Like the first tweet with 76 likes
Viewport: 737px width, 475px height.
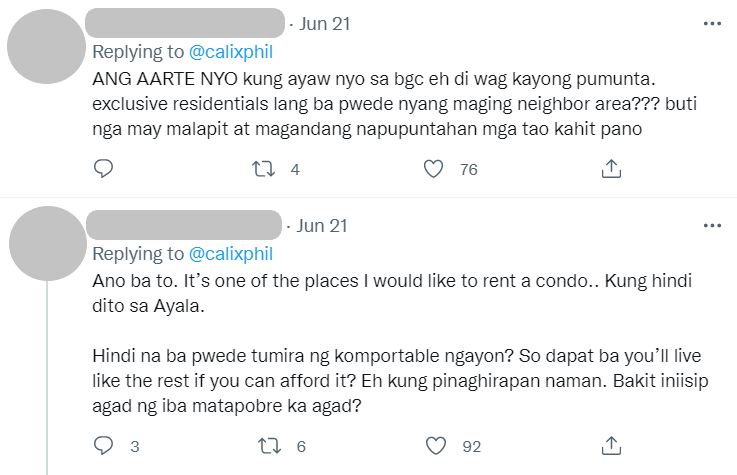click(x=433, y=169)
